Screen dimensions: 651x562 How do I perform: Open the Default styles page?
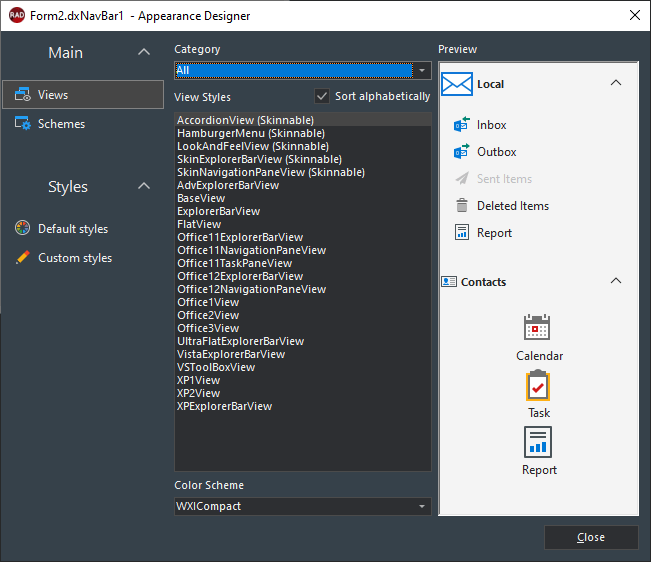72,229
